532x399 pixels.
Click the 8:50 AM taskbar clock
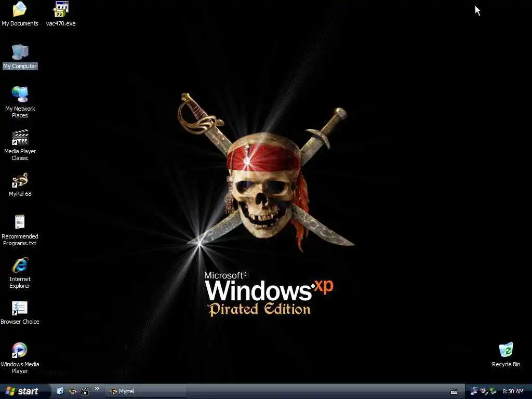(513, 391)
